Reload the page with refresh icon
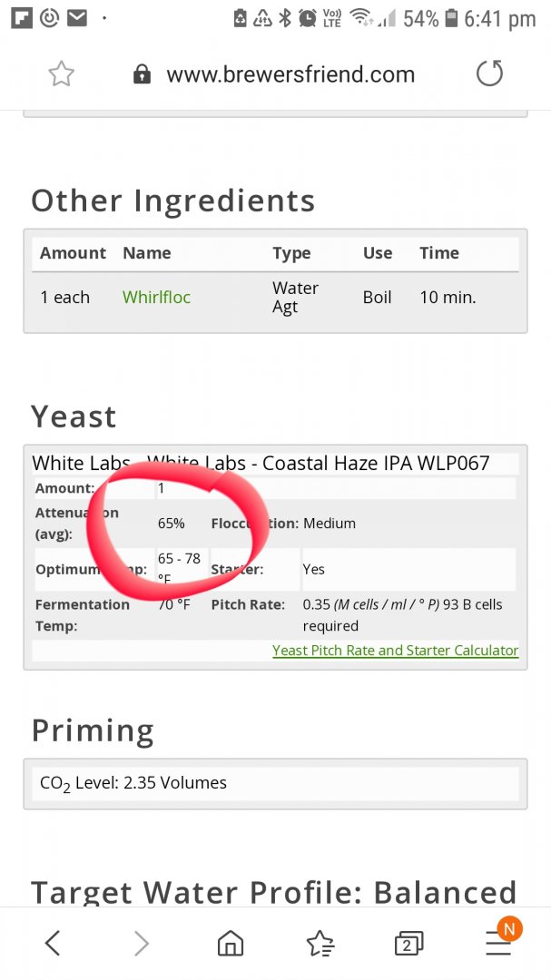Screen dimensions: 551x980 [489, 73]
